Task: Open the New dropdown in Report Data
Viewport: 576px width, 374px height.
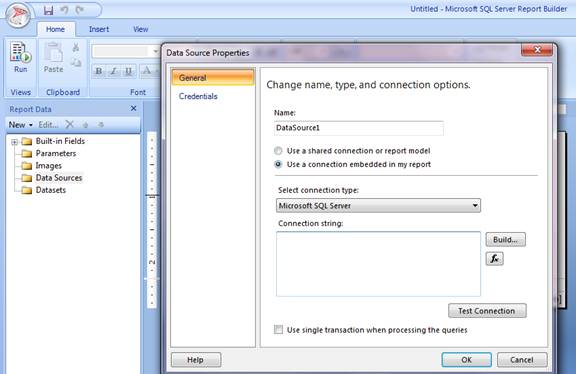Action: [x=21, y=125]
